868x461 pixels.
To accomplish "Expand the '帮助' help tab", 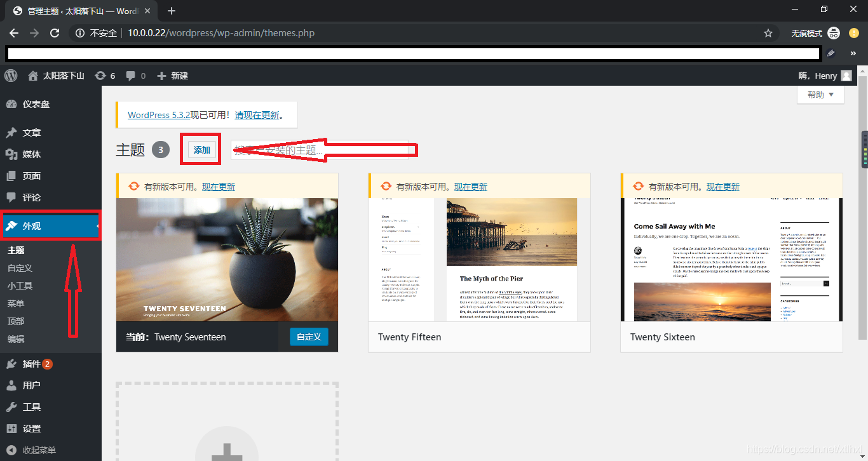I will click(x=820, y=95).
